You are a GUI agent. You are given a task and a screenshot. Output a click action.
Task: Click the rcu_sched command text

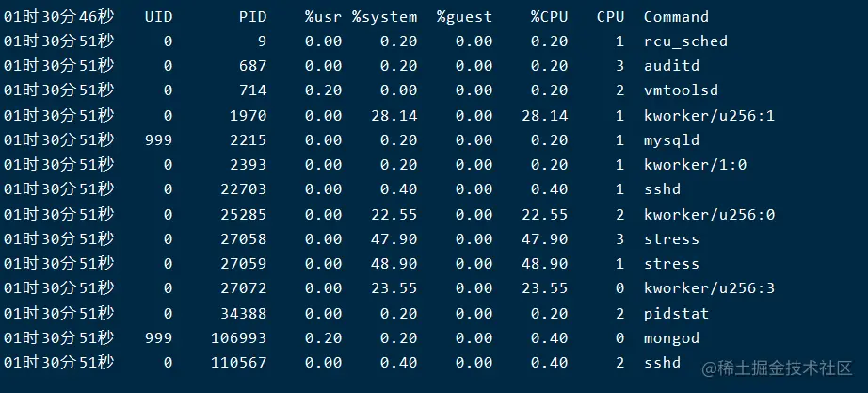(x=685, y=41)
